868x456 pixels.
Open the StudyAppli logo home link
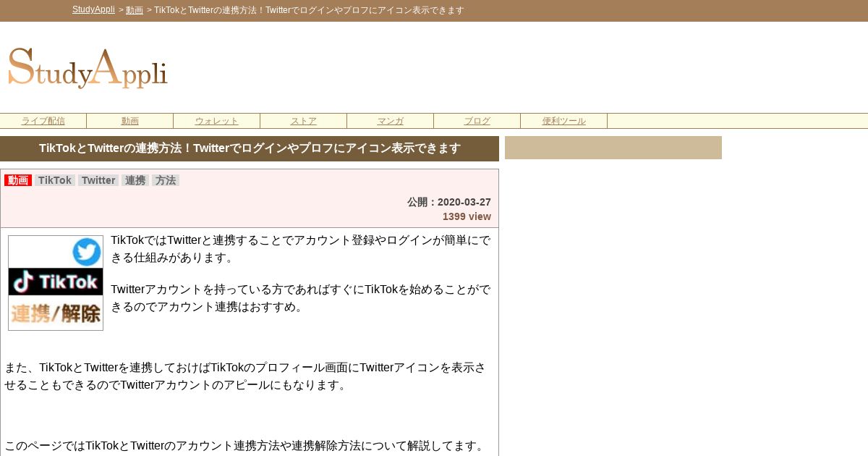(88, 69)
